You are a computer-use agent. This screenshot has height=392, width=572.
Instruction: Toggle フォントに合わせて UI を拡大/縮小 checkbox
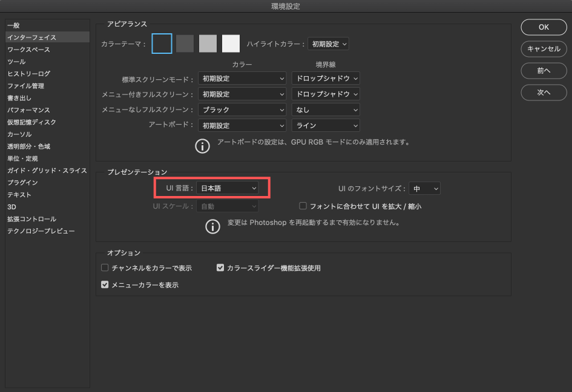tap(303, 206)
